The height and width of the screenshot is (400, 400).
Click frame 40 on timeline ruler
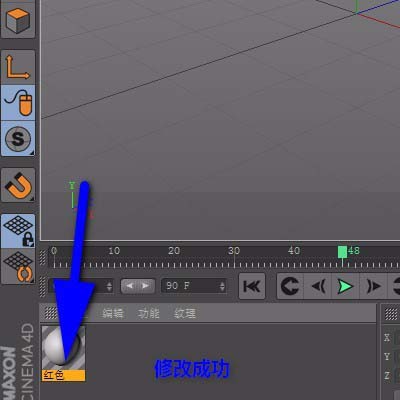[294, 251]
